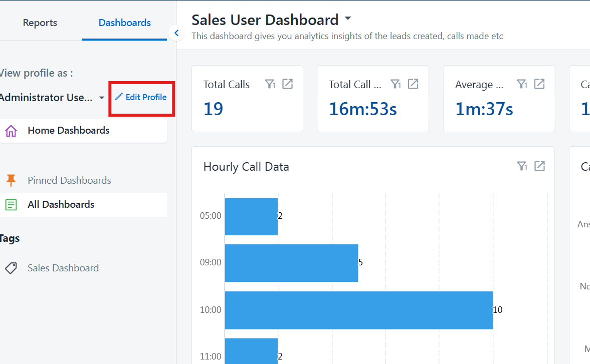
Task: Switch to the Reports tab
Action: 40,23
